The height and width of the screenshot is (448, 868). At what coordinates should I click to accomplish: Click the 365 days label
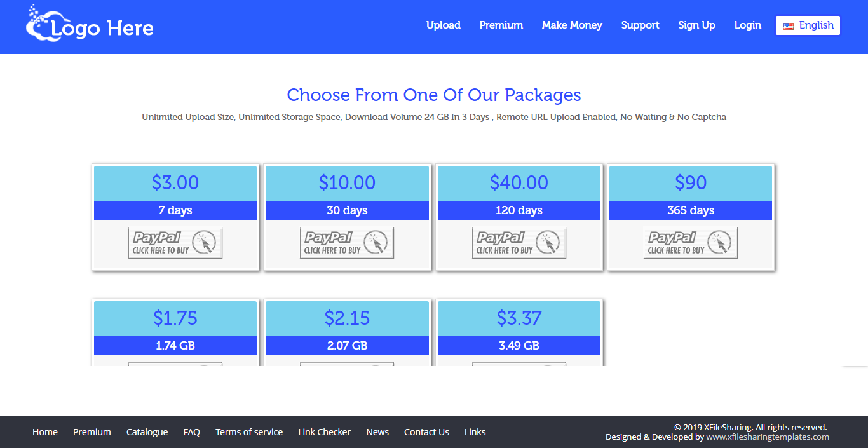pos(691,210)
